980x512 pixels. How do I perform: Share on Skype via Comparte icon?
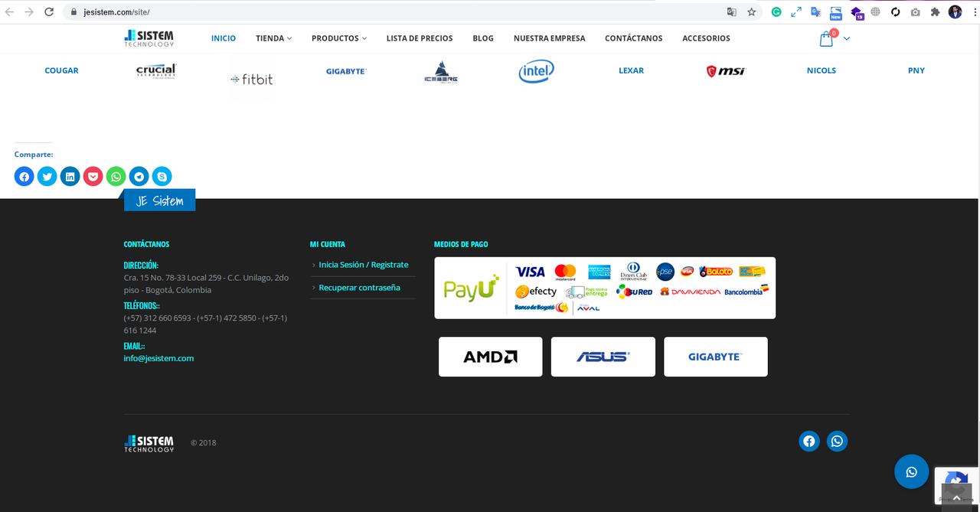pos(162,177)
